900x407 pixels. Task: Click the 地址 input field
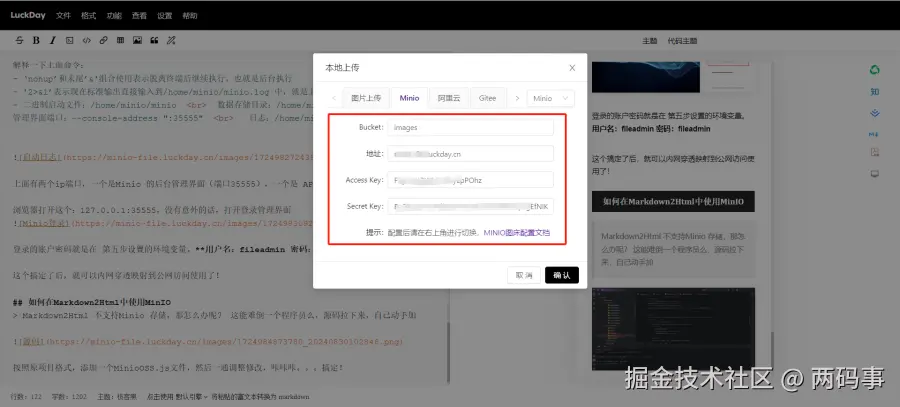470,154
